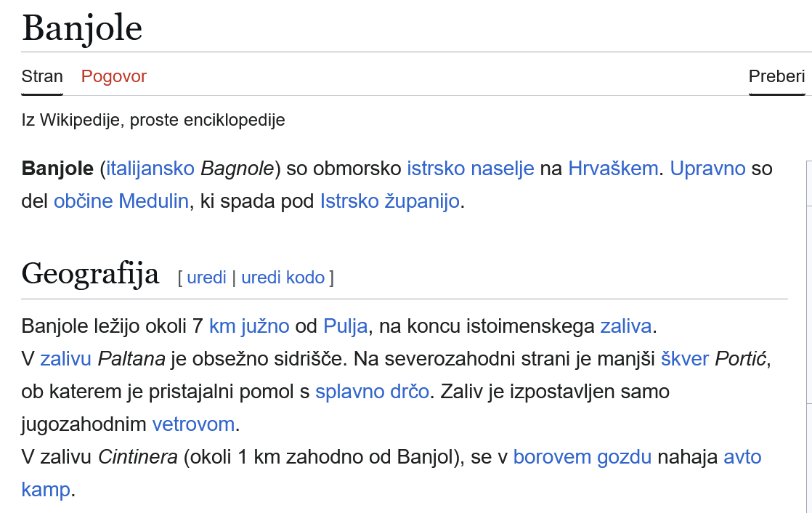Click the Hrvaškem link
The width and height of the screenshot is (812, 513).
click(612, 169)
